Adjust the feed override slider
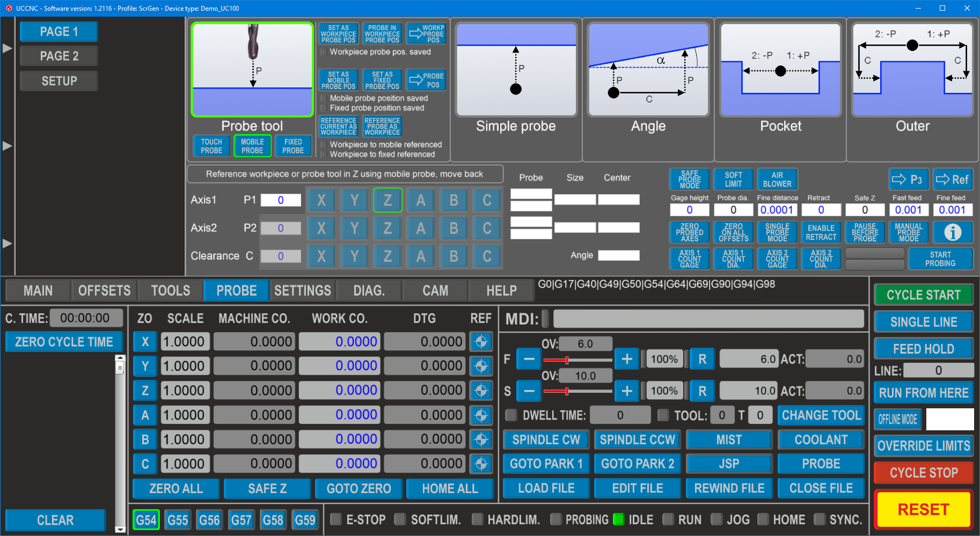This screenshot has width=980, height=536. (567, 360)
